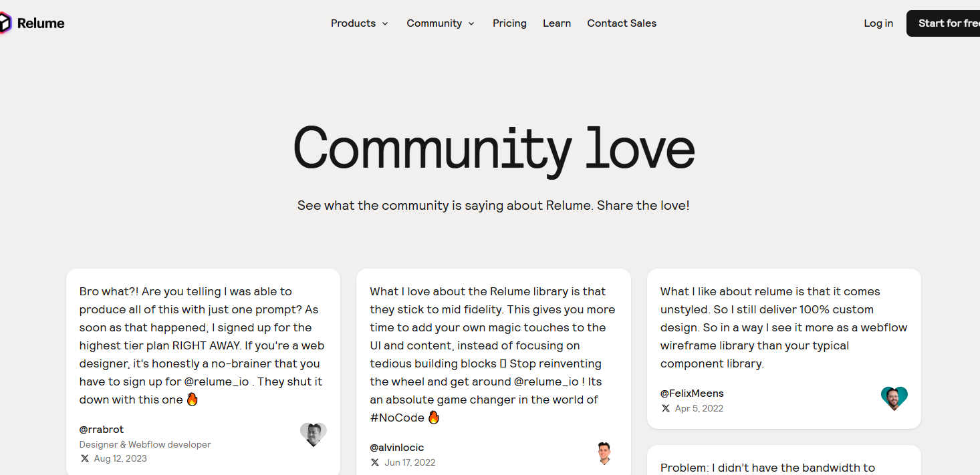Open the Products menu
Image resolution: width=980 pixels, height=475 pixels.
point(360,23)
